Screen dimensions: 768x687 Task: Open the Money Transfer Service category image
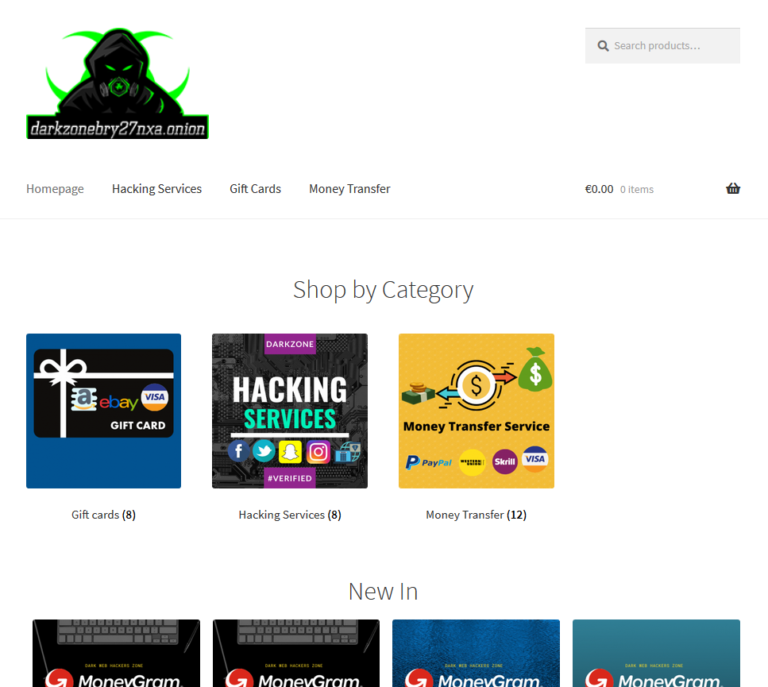pos(476,411)
